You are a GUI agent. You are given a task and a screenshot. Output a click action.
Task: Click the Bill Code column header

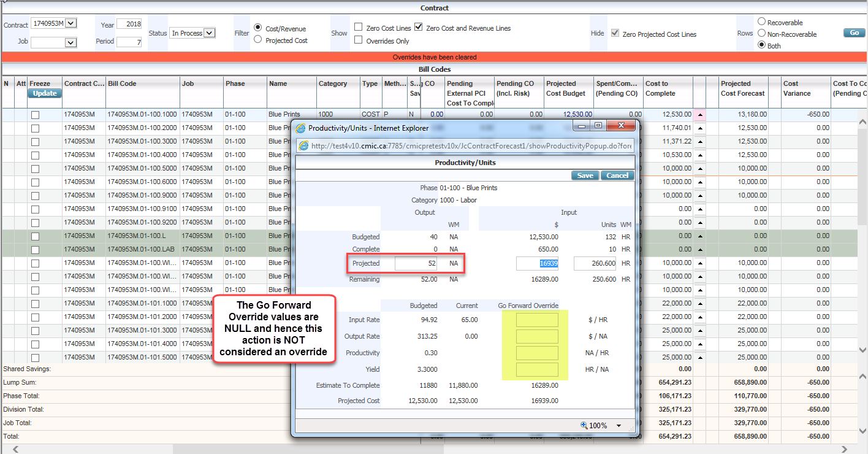pos(142,92)
